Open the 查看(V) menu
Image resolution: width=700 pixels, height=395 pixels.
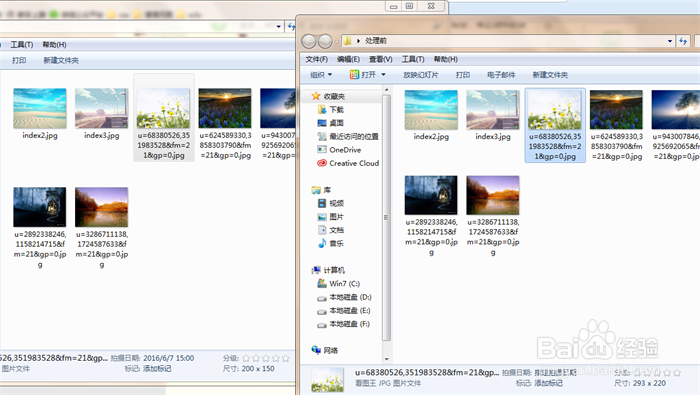(380, 59)
